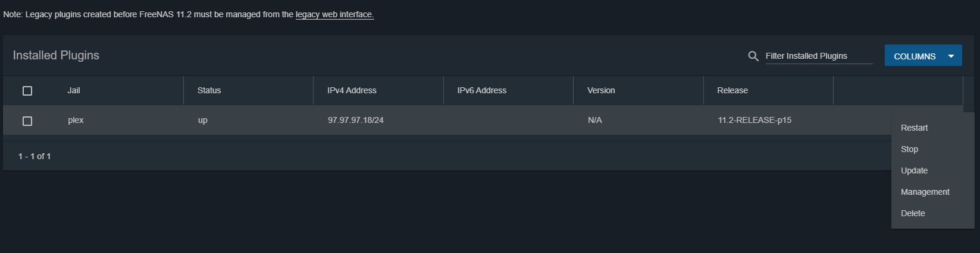The height and width of the screenshot is (253, 980).
Task: Sort by the Jail column header
Action: [x=74, y=90]
